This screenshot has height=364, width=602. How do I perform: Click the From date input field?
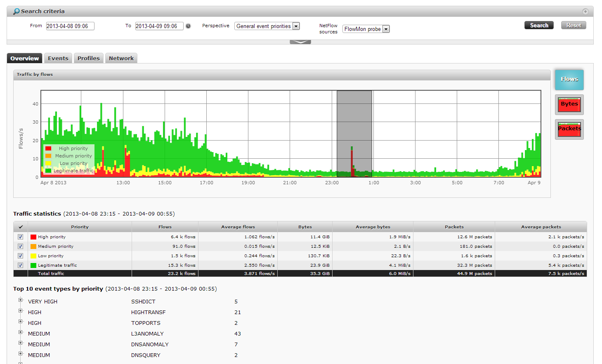tap(70, 26)
